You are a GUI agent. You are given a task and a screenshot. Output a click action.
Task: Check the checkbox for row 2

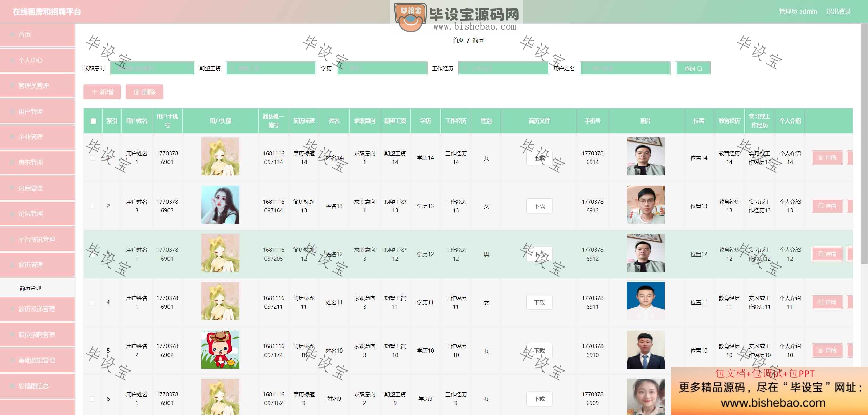point(92,206)
